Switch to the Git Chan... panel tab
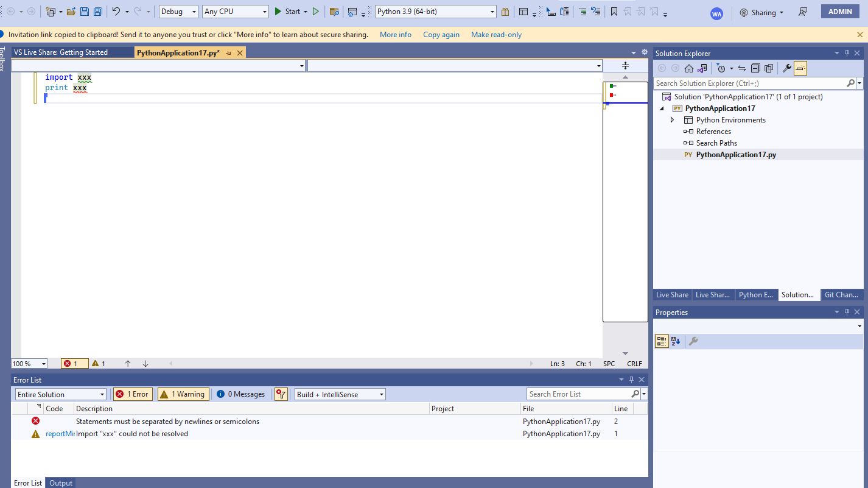Image resolution: width=868 pixels, height=488 pixels. (x=841, y=295)
